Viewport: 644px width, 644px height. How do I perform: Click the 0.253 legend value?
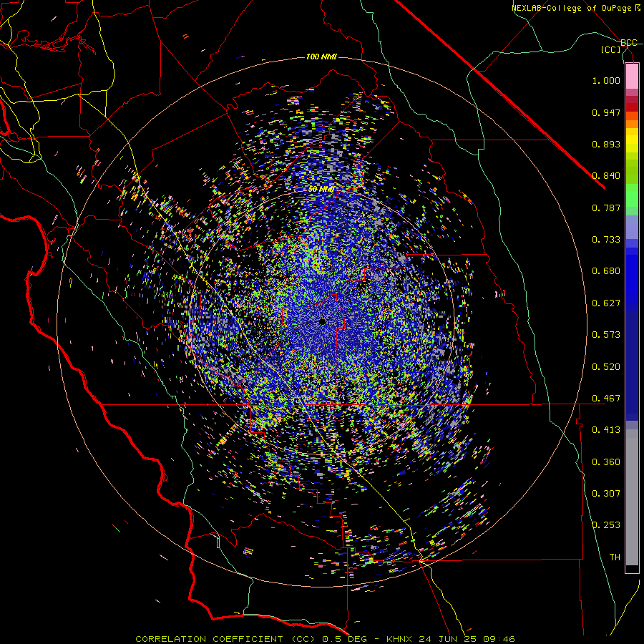[606, 525]
